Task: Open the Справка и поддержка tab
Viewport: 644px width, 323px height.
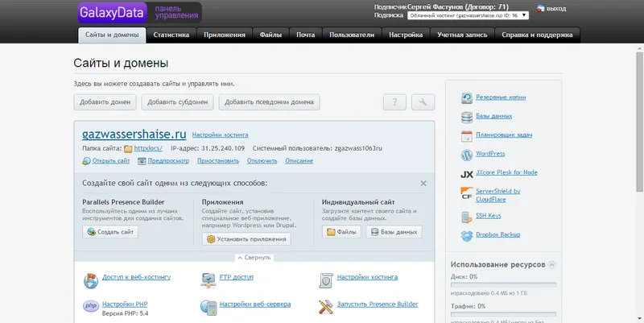Action: point(537,35)
